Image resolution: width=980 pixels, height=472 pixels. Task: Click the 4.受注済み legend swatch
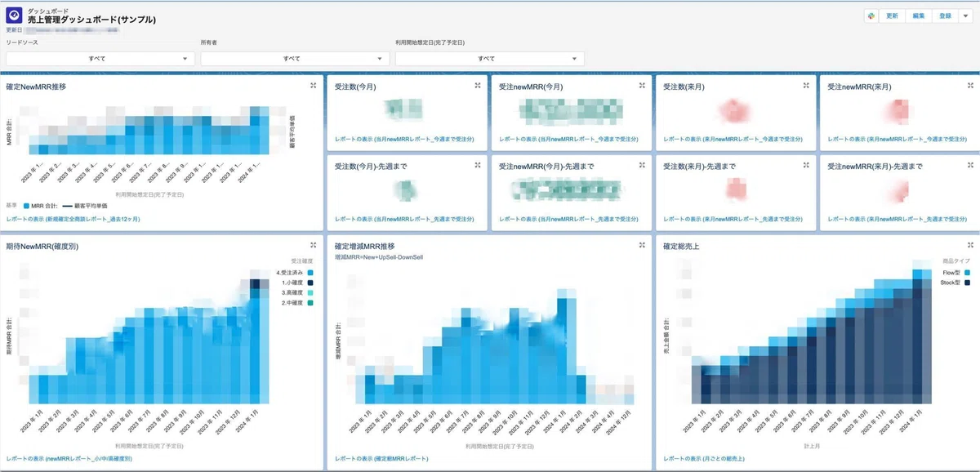311,272
